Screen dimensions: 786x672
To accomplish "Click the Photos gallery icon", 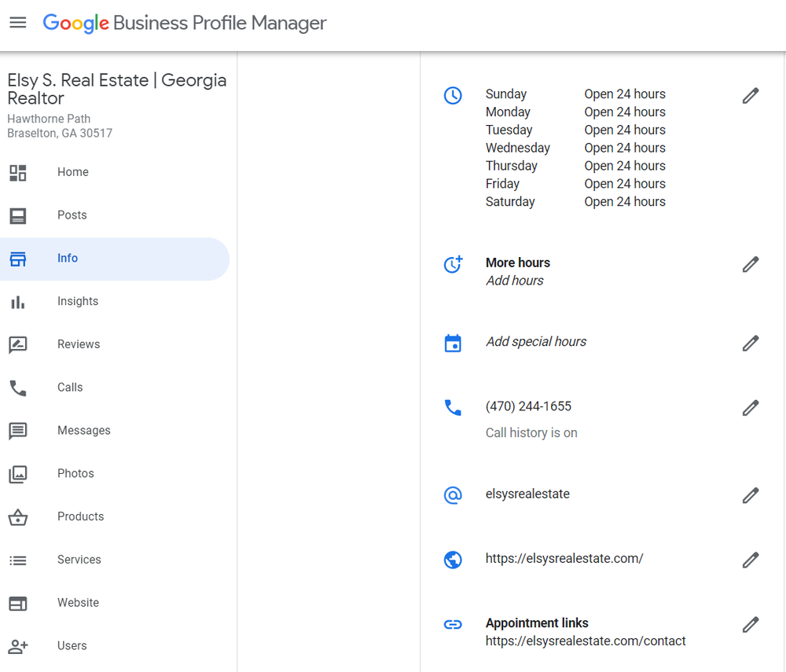I will click(18, 475).
